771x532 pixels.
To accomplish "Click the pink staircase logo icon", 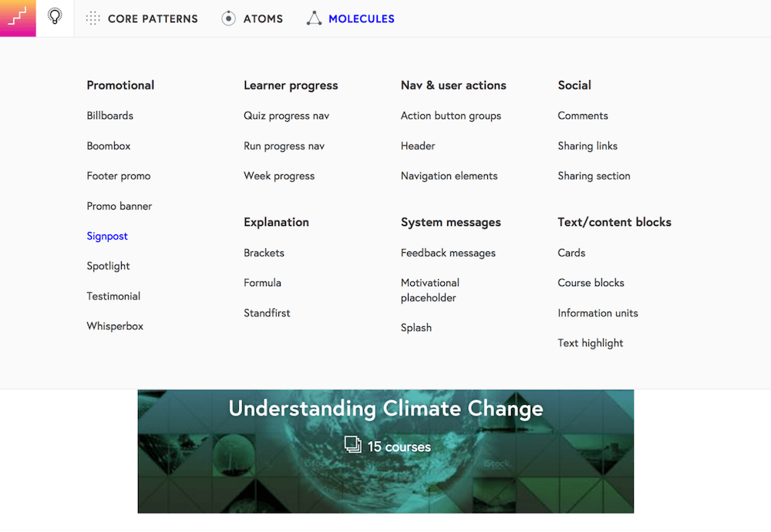I will pos(17,17).
